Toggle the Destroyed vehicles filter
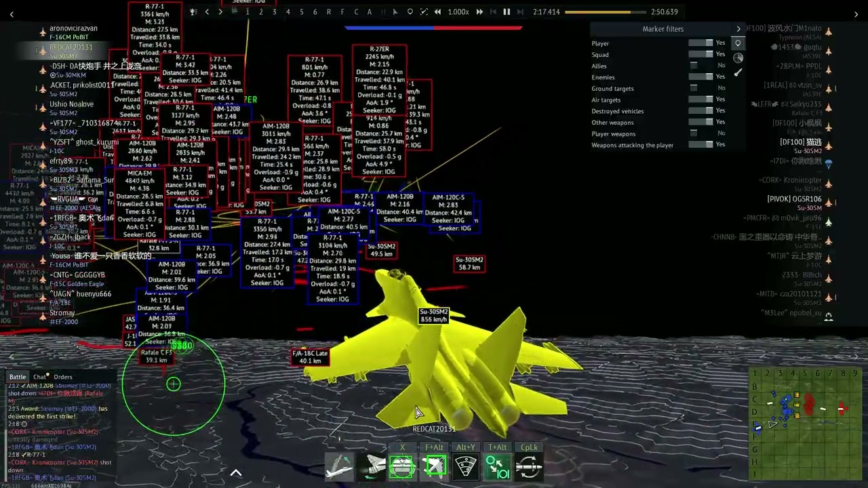 pyautogui.click(x=701, y=110)
